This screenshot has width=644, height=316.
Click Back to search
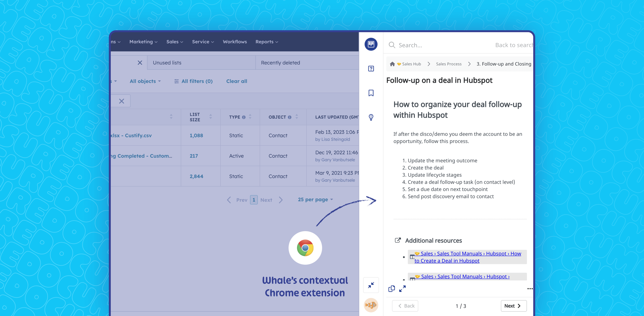(514, 45)
